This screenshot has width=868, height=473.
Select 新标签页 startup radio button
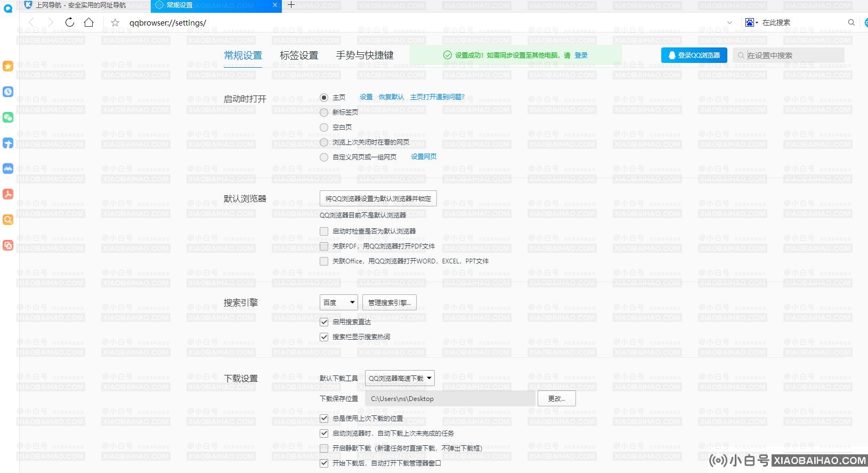pyautogui.click(x=324, y=113)
